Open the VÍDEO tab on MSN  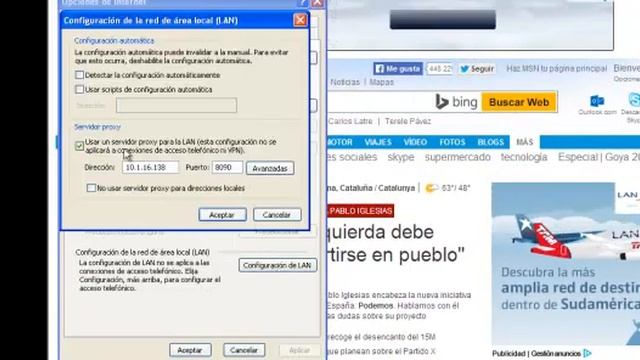click(415, 142)
